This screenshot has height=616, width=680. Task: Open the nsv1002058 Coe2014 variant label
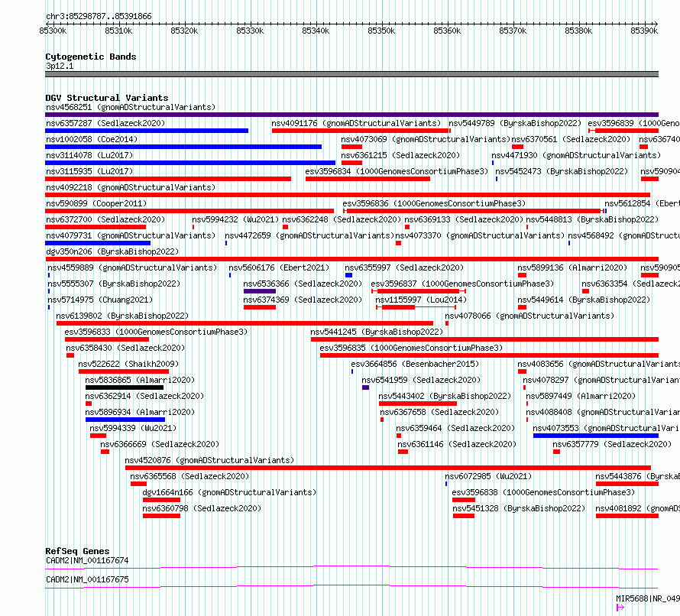(92, 139)
